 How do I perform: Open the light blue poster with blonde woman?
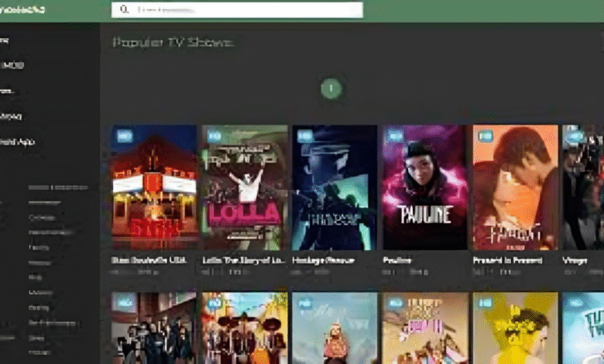click(x=335, y=328)
